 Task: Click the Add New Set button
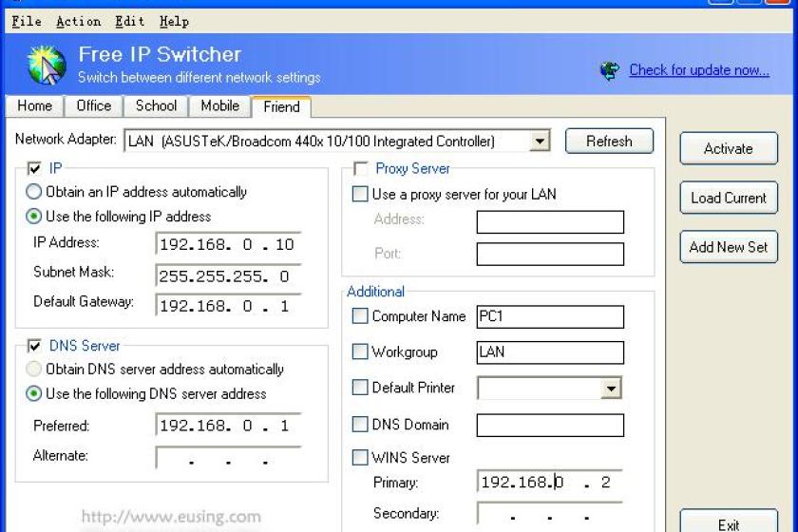pyautogui.click(x=729, y=247)
